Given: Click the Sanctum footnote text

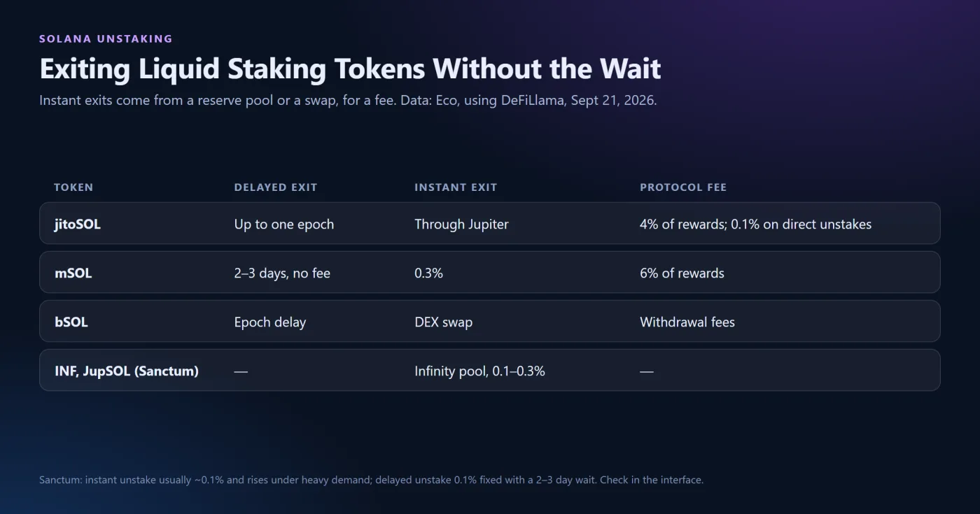Looking at the screenshot, I should (371, 480).
